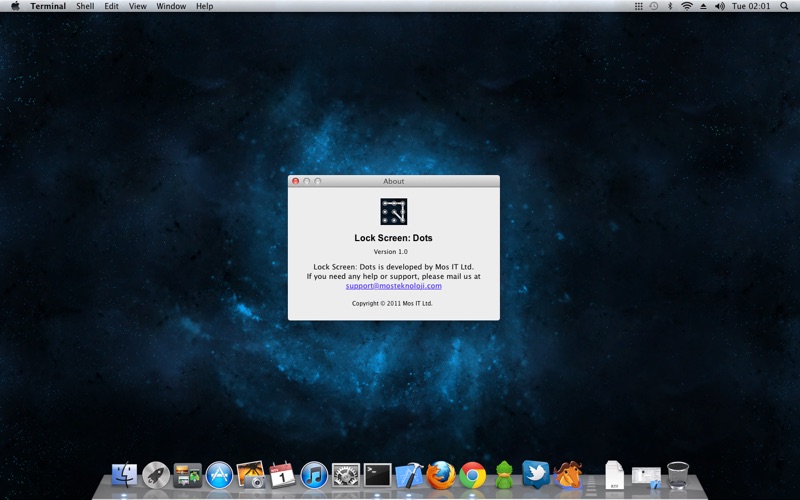Open the support@mosteknoloji.com email link
The width and height of the screenshot is (800, 500).
(393, 286)
